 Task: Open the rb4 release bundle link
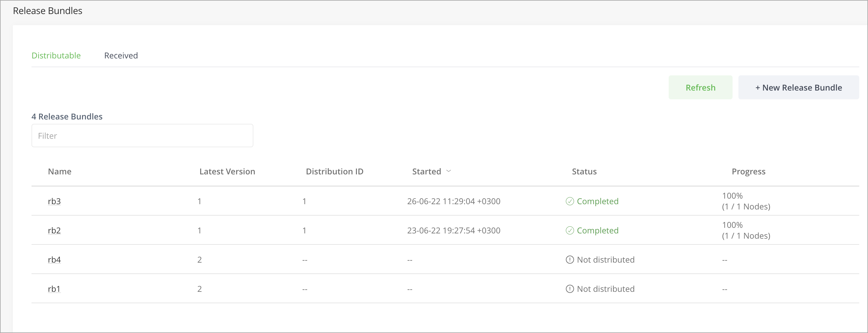(54, 260)
